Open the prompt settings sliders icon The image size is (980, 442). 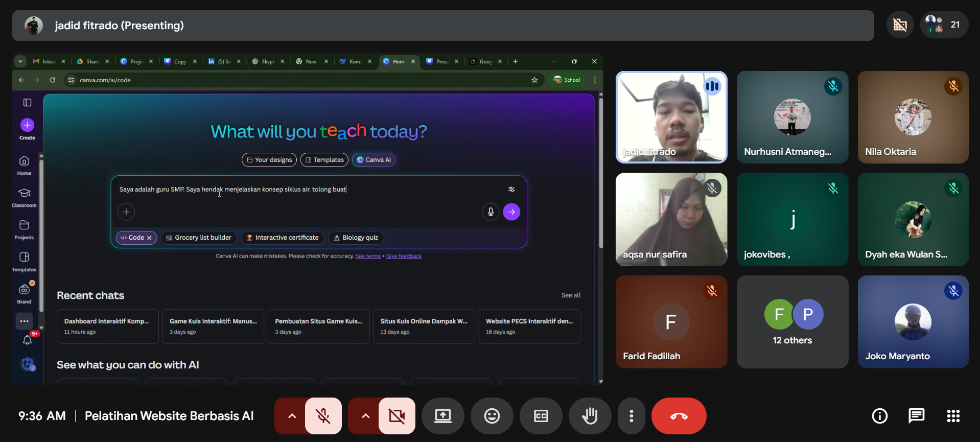coord(511,190)
